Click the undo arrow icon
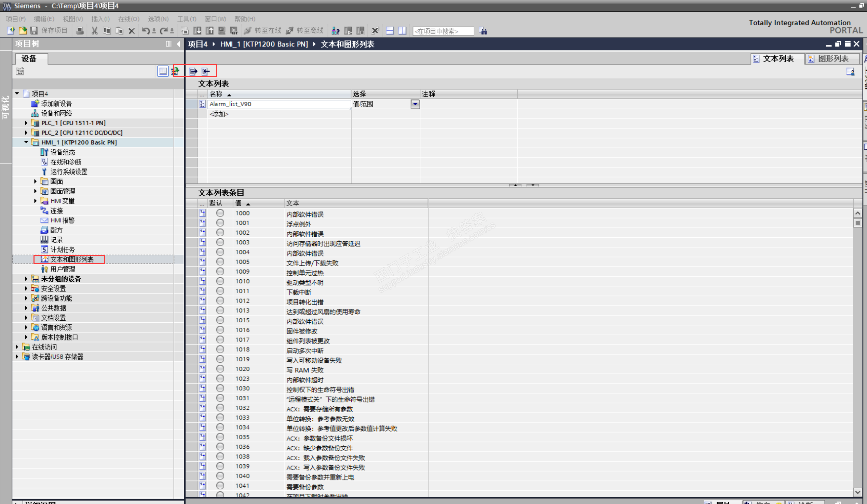 coord(146,31)
